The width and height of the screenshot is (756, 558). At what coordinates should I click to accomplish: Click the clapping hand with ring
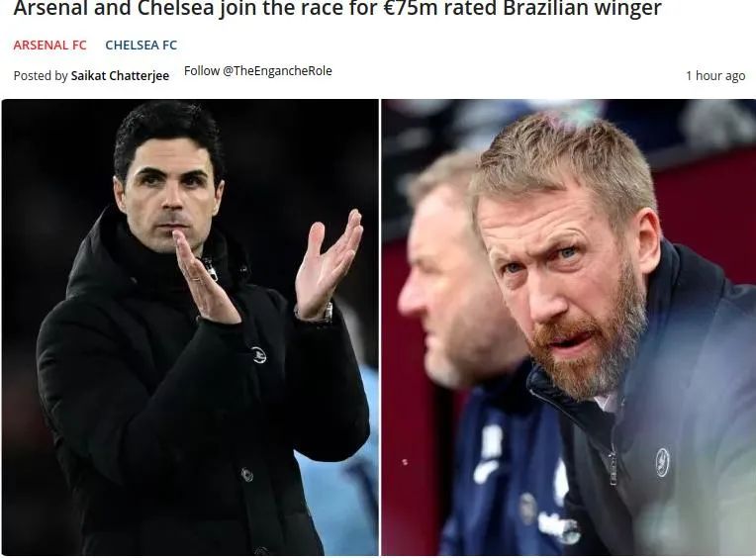tap(205, 279)
